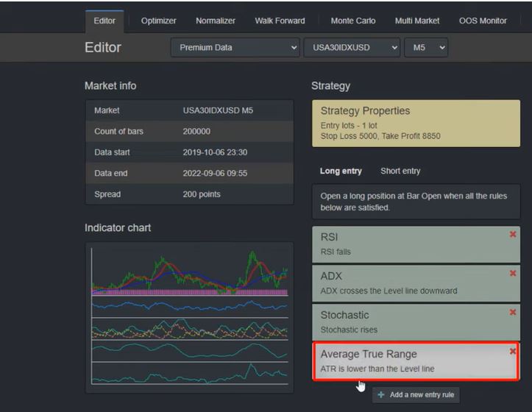Click the Indicator chart preview
The width and height of the screenshot is (532, 412).
[189, 315]
